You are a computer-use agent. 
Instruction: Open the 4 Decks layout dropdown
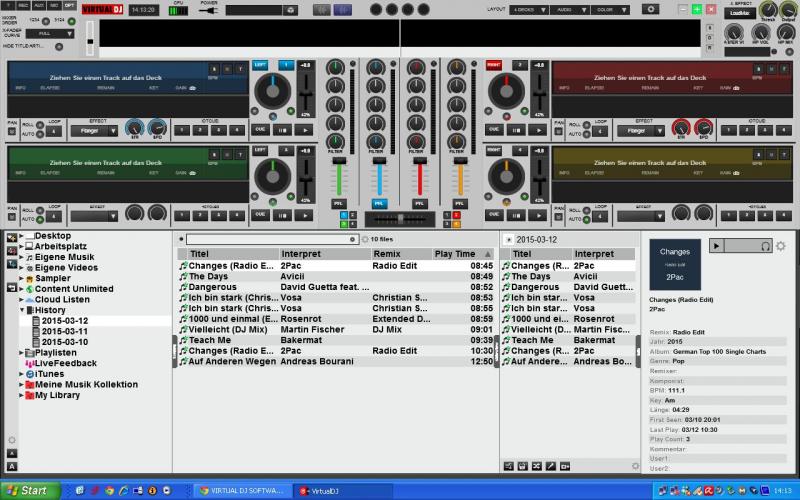click(529, 10)
